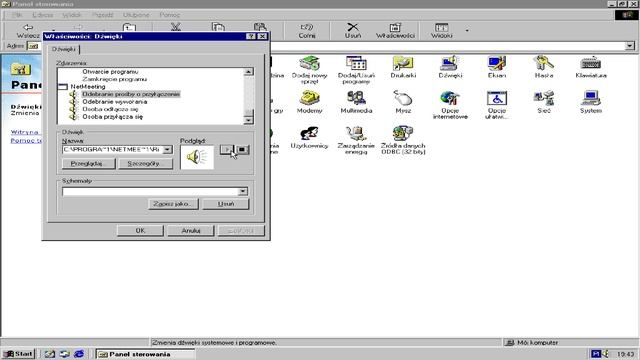Click the Właściwości toolbar button
Viewport: 640px width, 360px height.
395,31
